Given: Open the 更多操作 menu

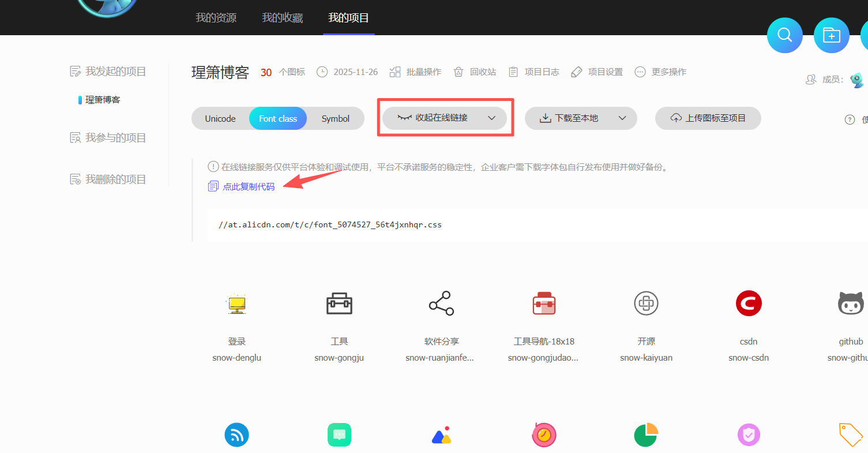Looking at the screenshot, I should pos(661,72).
